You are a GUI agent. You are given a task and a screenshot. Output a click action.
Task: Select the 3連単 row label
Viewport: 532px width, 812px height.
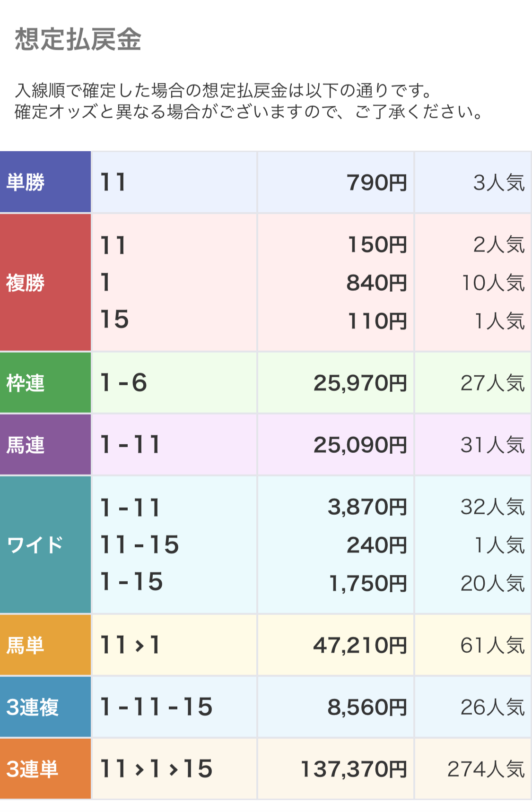(x=32, y=769)
